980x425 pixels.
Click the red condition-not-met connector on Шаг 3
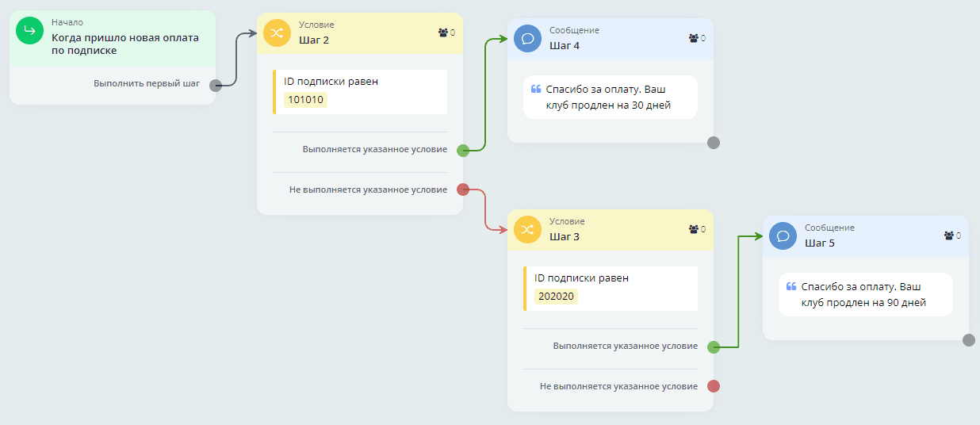pyautogui.click(x=714, y=386)
